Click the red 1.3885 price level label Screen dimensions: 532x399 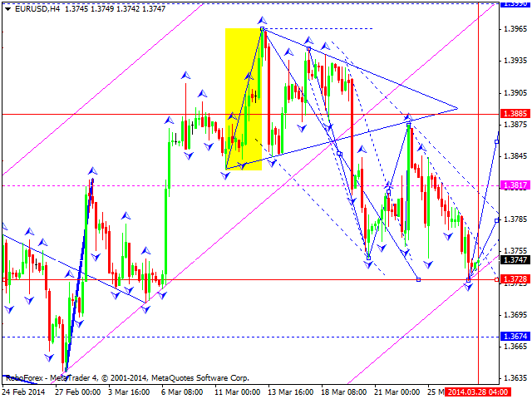(516, 114)
